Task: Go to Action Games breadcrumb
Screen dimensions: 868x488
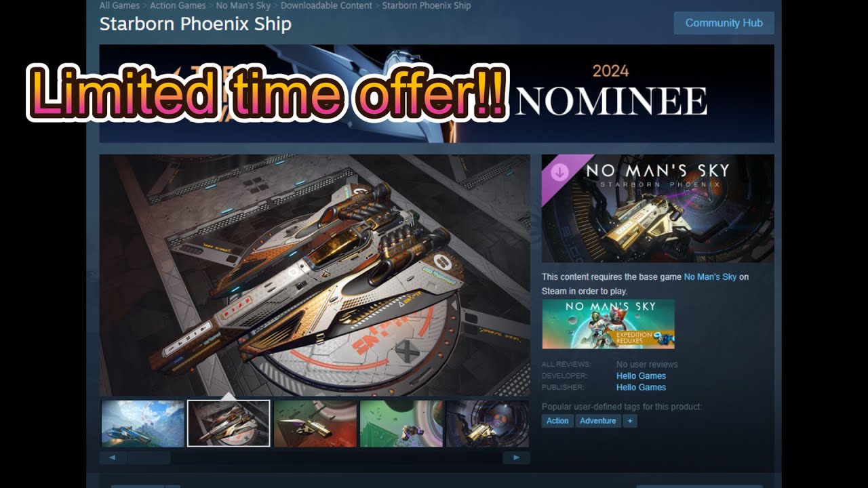Action: point(177,5)
